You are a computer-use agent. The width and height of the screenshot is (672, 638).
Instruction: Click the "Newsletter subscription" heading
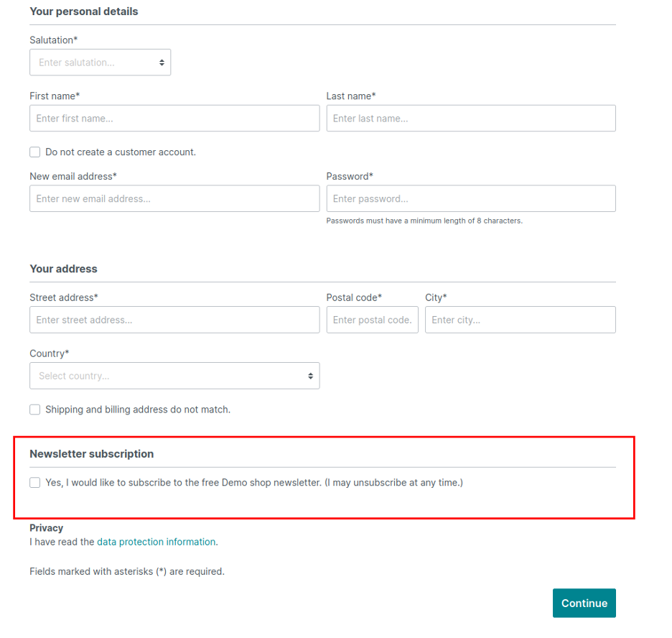pyautogui.click(x=91, y=454)
